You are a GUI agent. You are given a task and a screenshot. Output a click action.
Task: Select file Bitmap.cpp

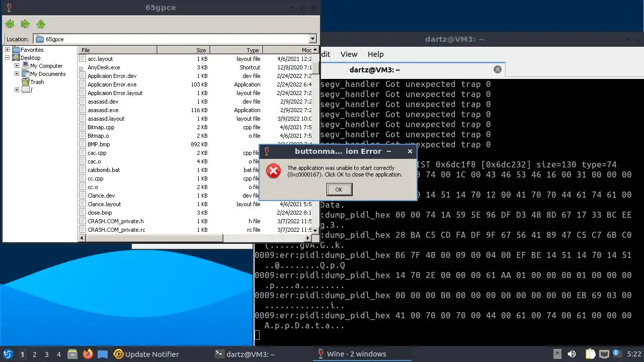click(x=101, y=127)
